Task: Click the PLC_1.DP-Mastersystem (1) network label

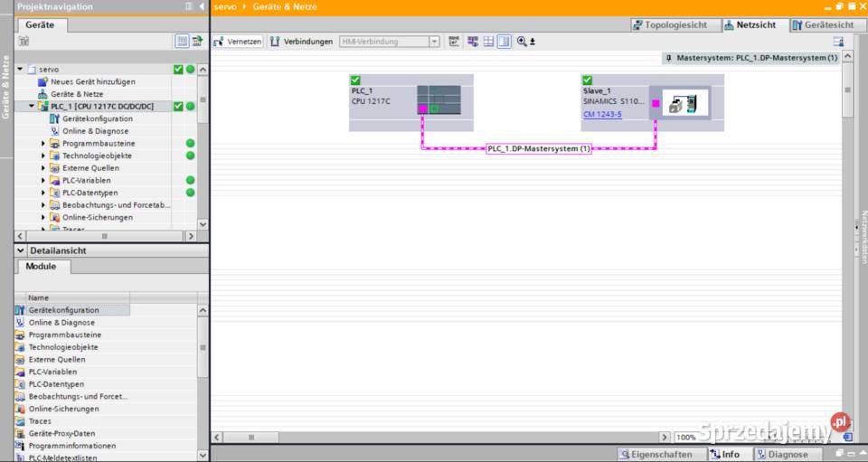Action: click(x=539, y=148)
